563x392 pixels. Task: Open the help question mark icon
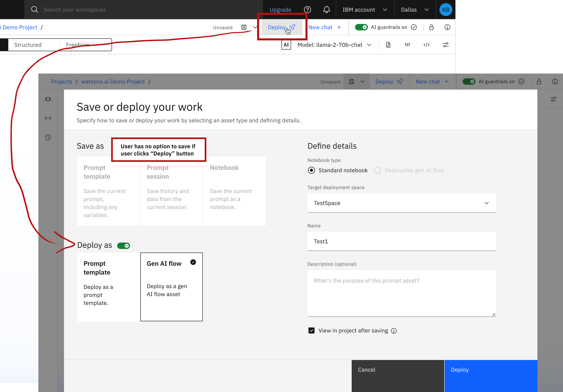[x=307, y=9]
